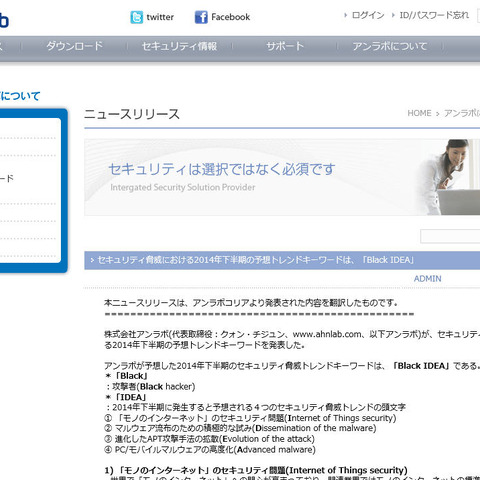Screen dimensions: 480x480
Task: Click the Facebook logo icon
Action: pos(201,17)
